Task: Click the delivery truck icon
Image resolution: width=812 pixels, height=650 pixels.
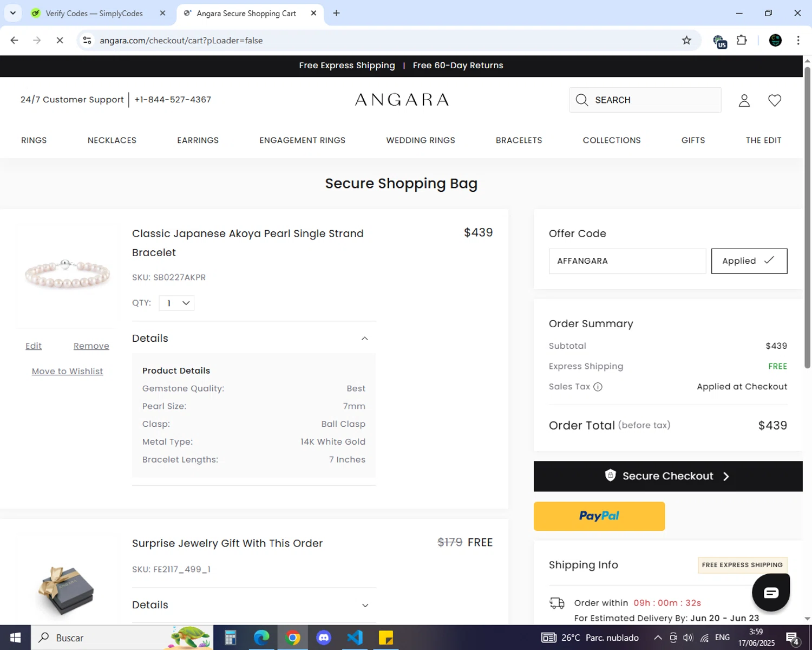Action: click(x=557, y=603)
